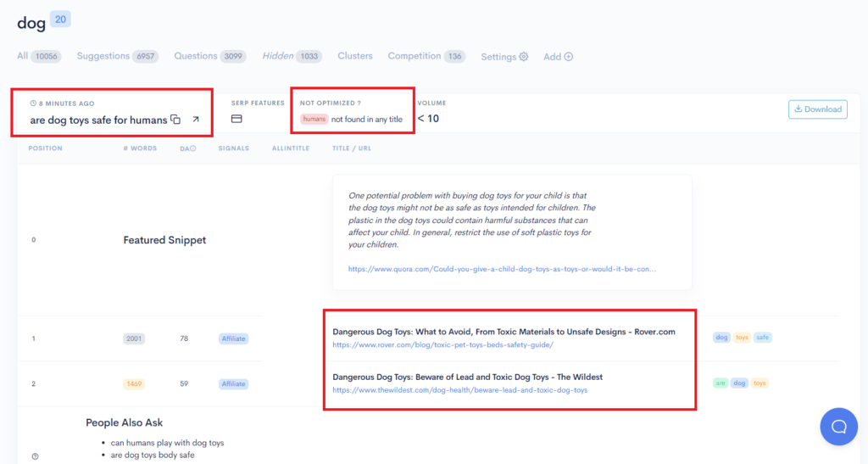Open The Wildest result URL
868x464 pixels.
click(x=460, y=390)
